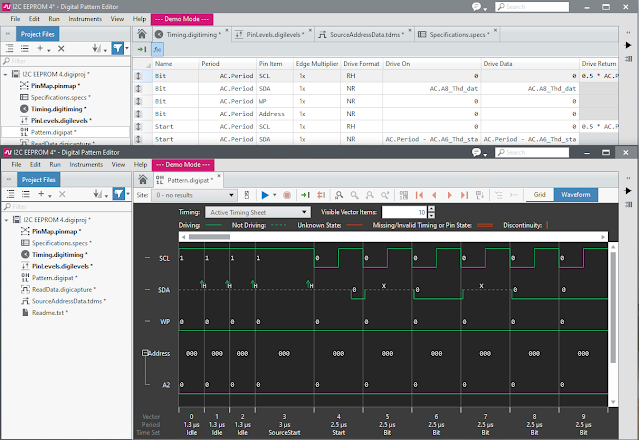Click the previous failure left arrow icon
Viewport: 639px width, 440px height.
pos(434,195)
